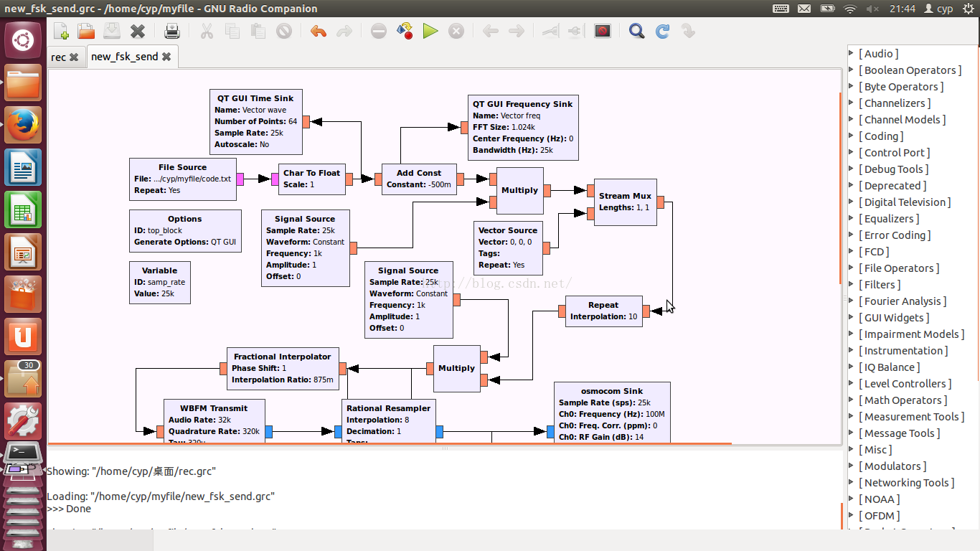Rotate selected block counterclockwise
This screenshot has height=551, width=980.
[491, 31]
